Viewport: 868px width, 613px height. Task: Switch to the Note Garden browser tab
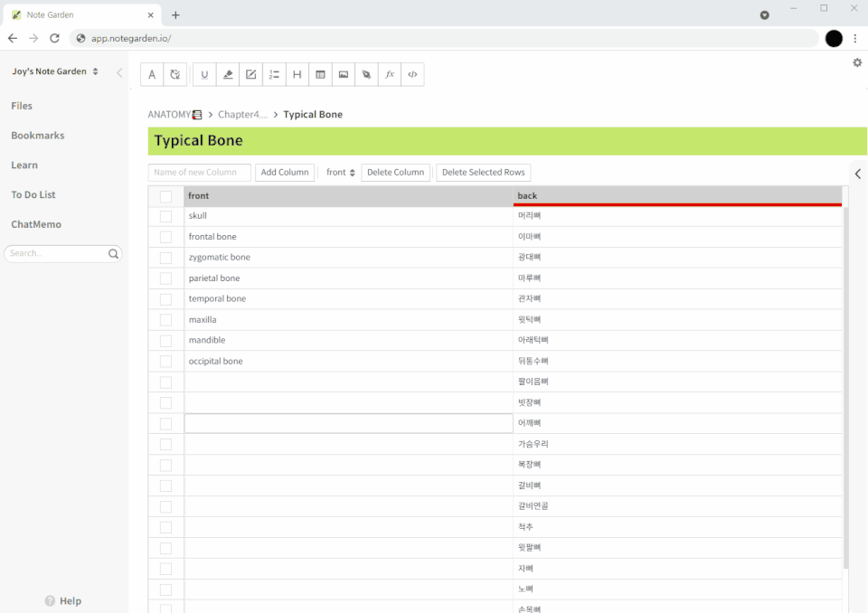[x=82, y=15]
